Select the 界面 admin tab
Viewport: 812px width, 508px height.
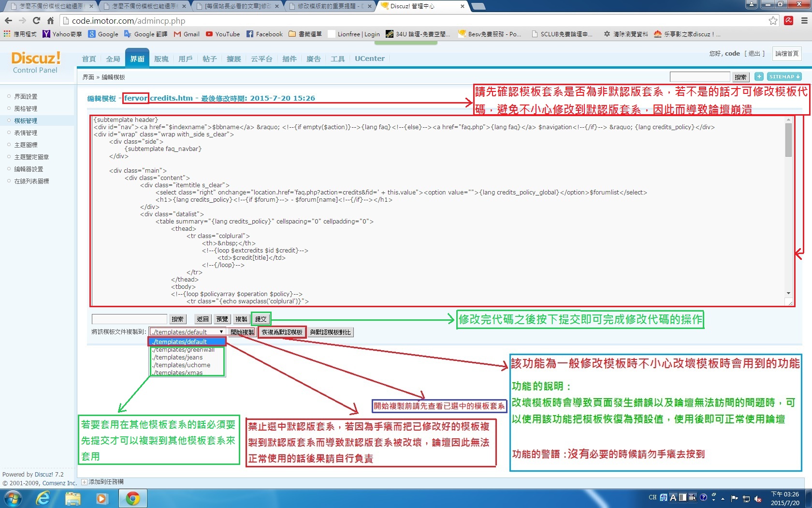pos(137,59)
